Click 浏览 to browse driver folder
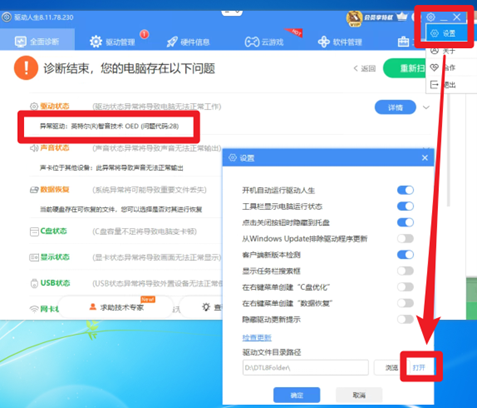The image size is (477, 408). [x=391, y=368]
